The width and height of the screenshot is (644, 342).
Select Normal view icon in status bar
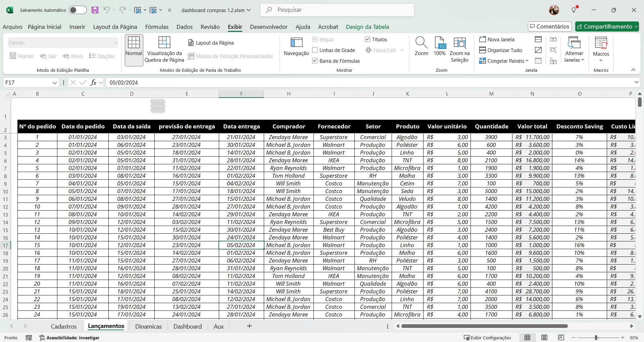(528, 338)
